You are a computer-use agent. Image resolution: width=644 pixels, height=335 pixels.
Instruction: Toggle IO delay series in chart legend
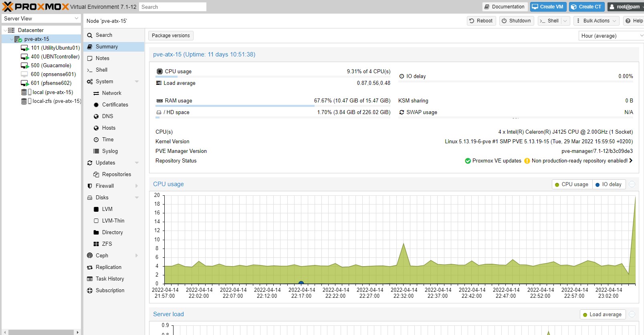click(x=609, y=184)
